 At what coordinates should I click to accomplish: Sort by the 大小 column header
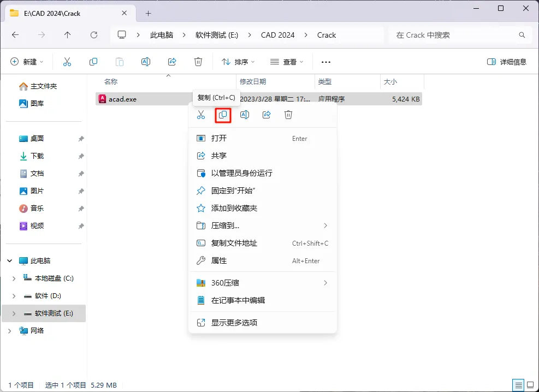[390, 82]
